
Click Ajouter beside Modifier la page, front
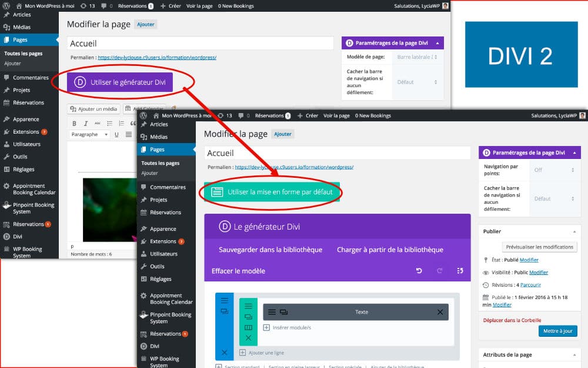283,134
